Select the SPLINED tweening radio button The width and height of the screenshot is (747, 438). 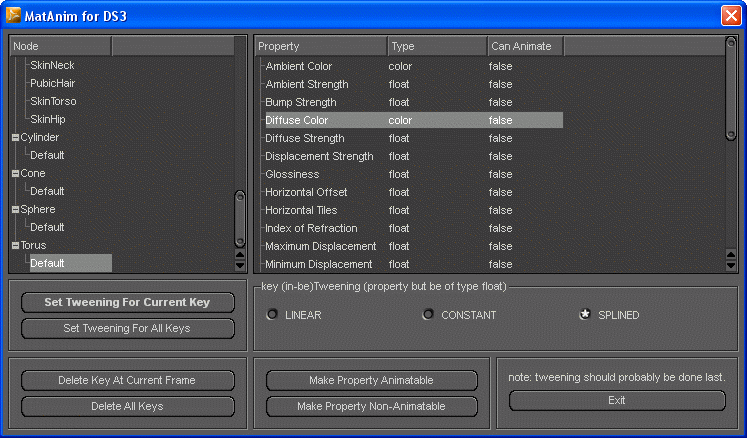585,315
